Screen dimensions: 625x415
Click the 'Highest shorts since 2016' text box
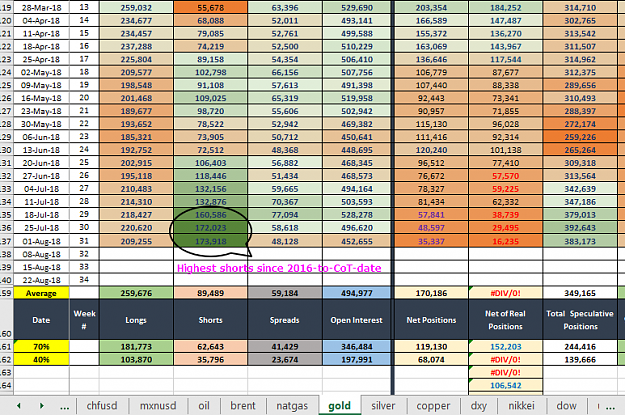(279, 268)
